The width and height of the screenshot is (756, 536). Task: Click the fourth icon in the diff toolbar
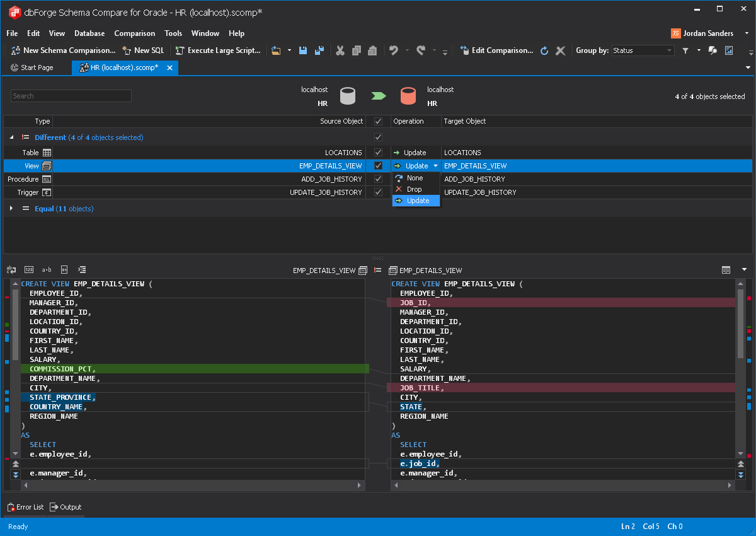click(64, 270)
